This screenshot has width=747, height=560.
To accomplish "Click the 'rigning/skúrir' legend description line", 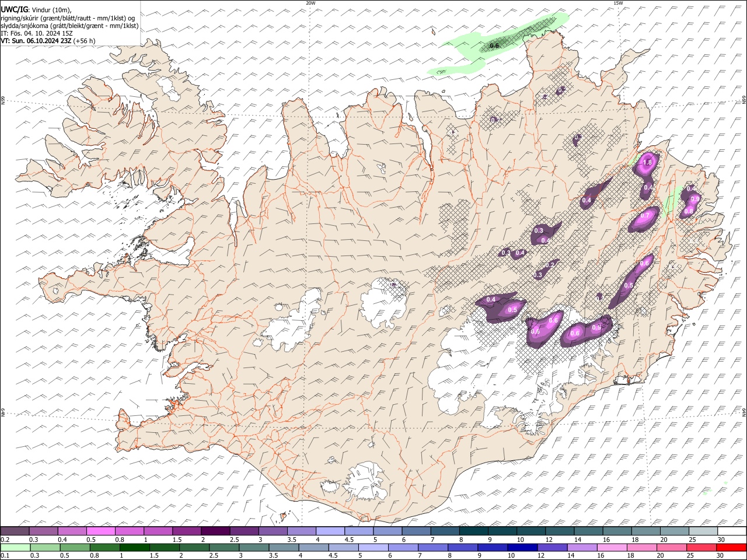I will (68, 18).
